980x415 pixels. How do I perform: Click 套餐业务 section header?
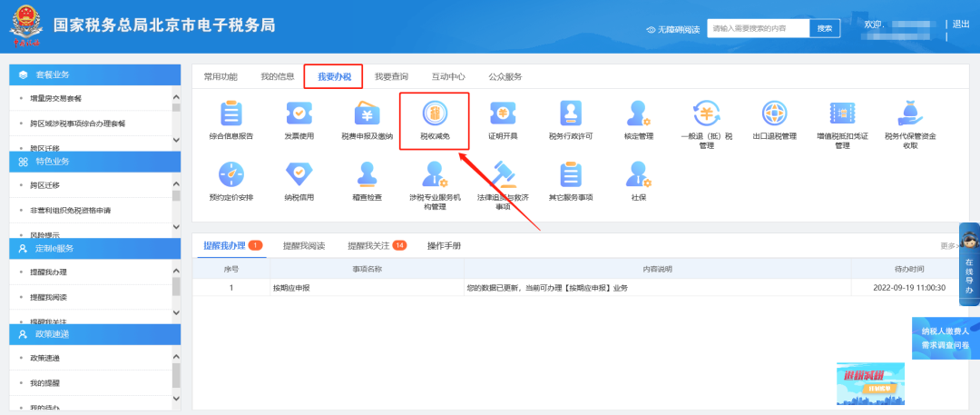click(x=95, y=74)
